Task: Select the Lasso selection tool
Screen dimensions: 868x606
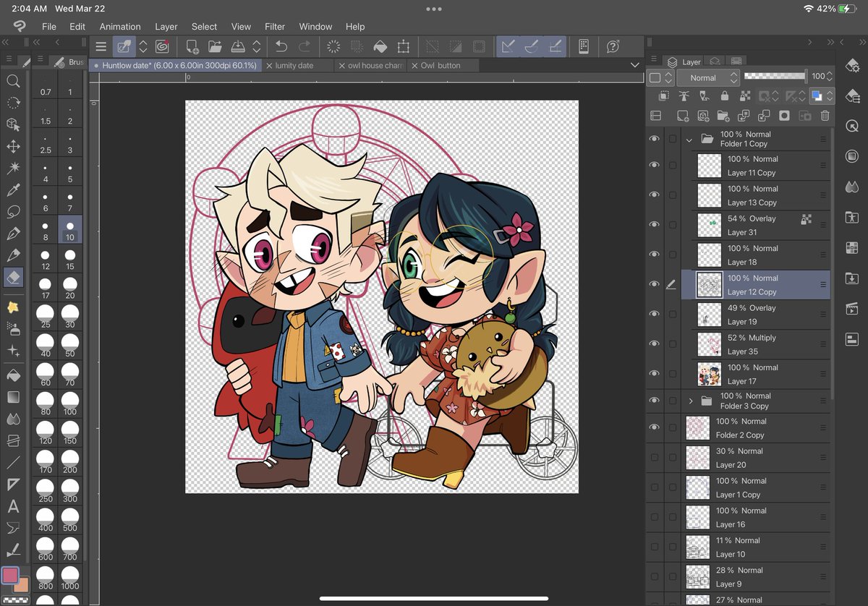Action: coord(13,212)
